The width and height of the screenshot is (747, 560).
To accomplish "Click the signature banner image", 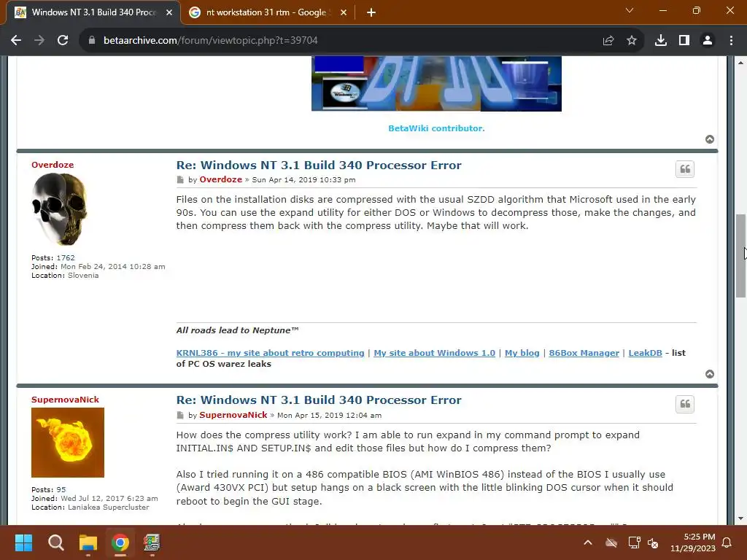I will click(x=436, y=84).
